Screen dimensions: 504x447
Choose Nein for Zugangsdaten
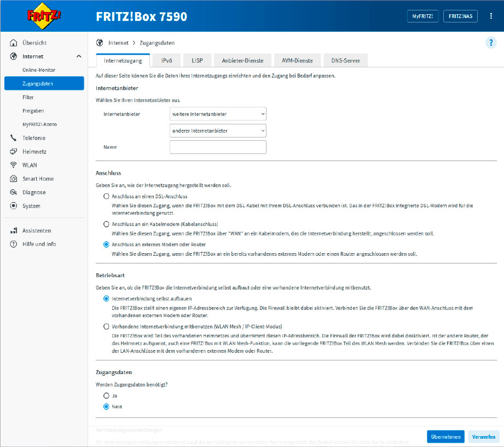pyautogui.click(x=106, y=407)
